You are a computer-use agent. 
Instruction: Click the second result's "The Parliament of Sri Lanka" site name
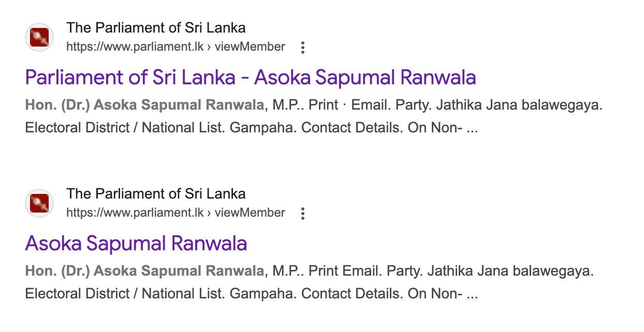pyautogui.click(x=156, y=193)
